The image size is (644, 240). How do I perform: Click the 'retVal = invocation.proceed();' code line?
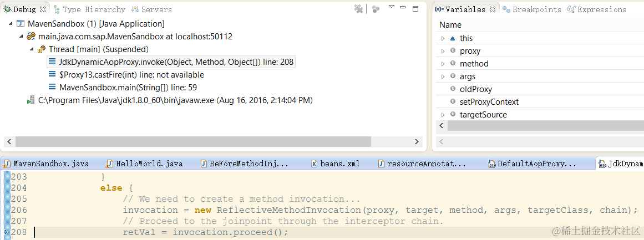[x=206, y=232]
